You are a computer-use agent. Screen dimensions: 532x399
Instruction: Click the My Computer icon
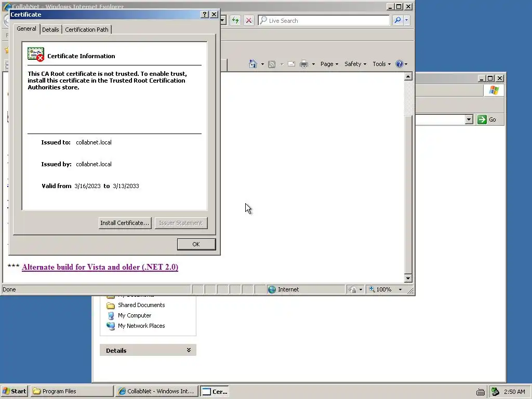[x=111, y=315]
